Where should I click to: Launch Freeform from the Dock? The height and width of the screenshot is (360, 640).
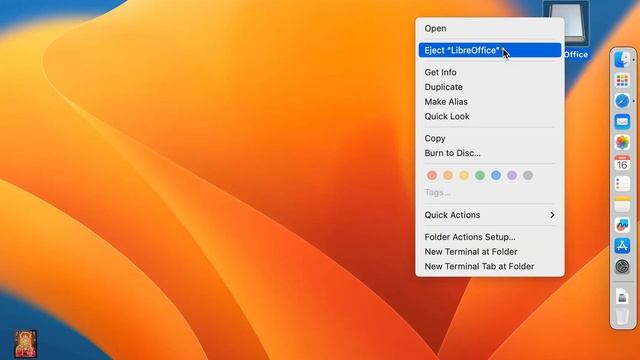click(622, 225)
